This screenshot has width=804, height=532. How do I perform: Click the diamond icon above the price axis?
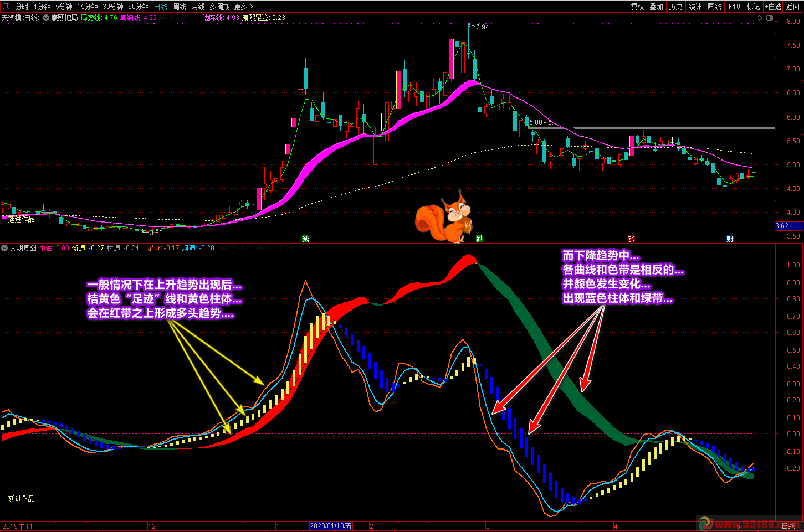click(759, 18)
